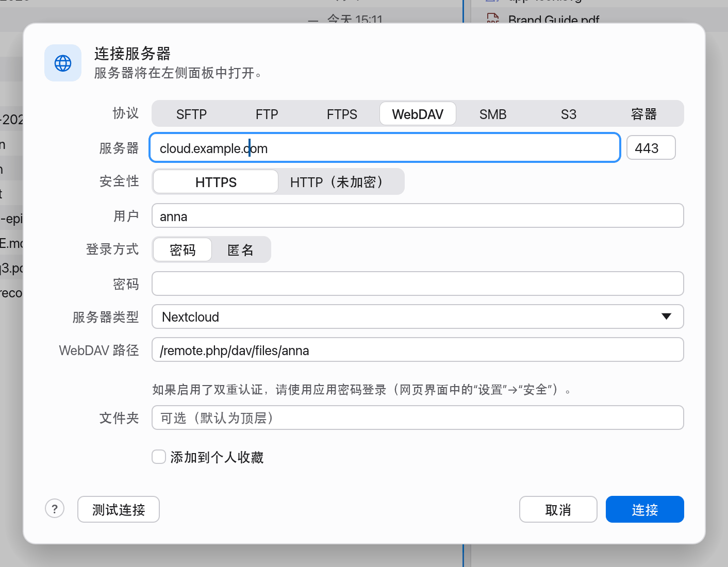
Task: Click the 测试连接 button
Action: click(119, 509)
